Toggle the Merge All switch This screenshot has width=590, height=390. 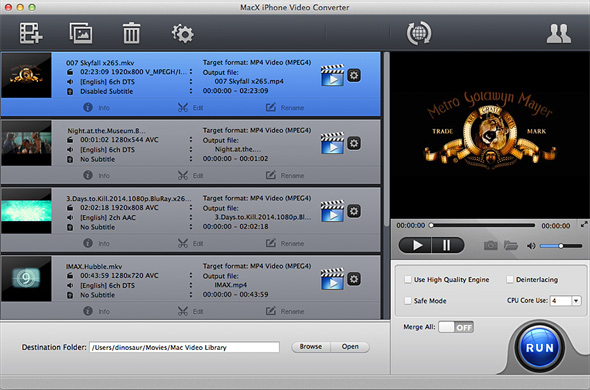[x=456, y=327]
